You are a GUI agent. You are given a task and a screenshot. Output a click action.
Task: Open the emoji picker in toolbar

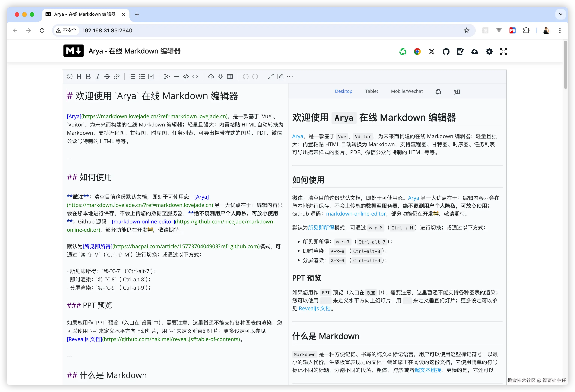tap(70, 77)
